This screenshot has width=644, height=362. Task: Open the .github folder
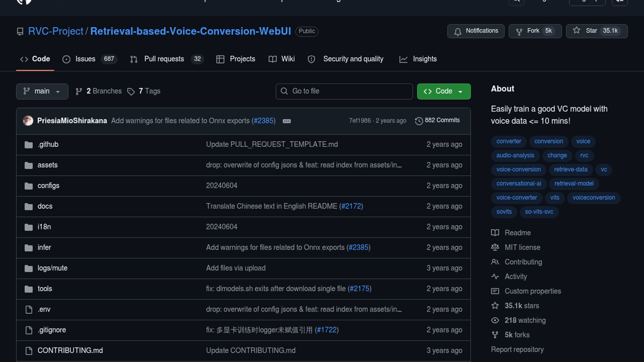click(x=48, y=144)
